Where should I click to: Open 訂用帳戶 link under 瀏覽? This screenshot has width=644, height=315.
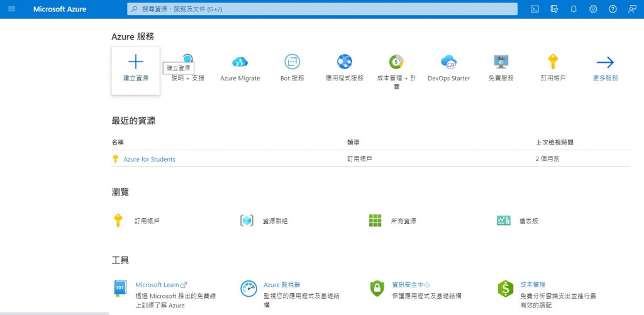click(147, 221)
